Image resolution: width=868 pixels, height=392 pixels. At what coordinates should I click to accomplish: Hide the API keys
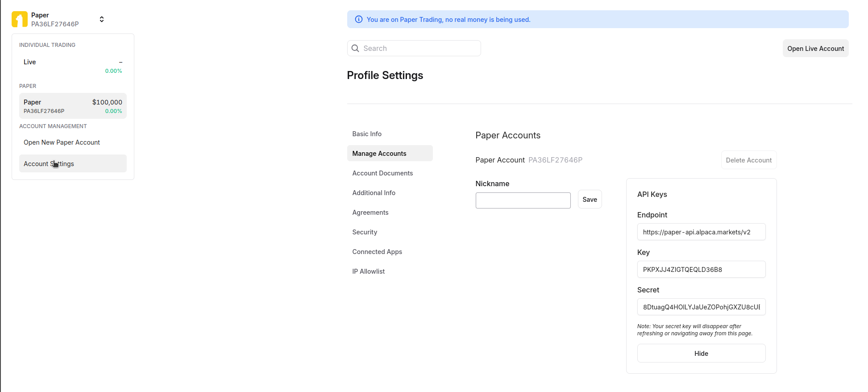pos(701,353)
